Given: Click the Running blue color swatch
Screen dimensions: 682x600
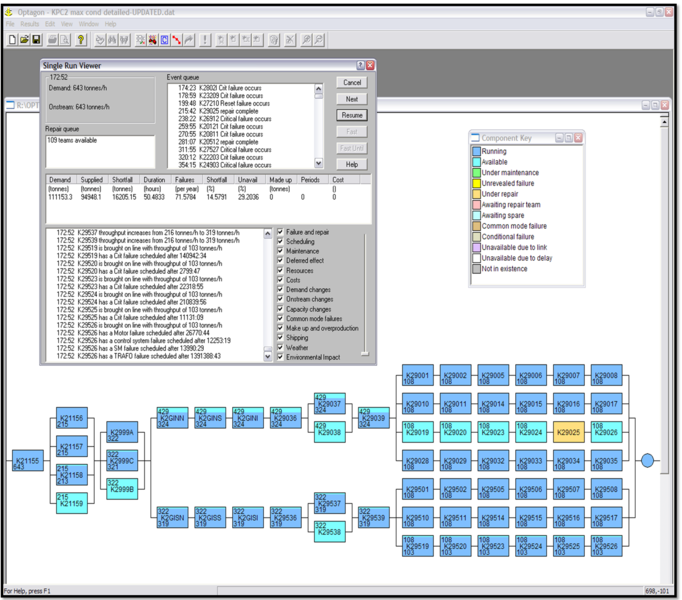Looking at the screenshot, I should 476,151.
